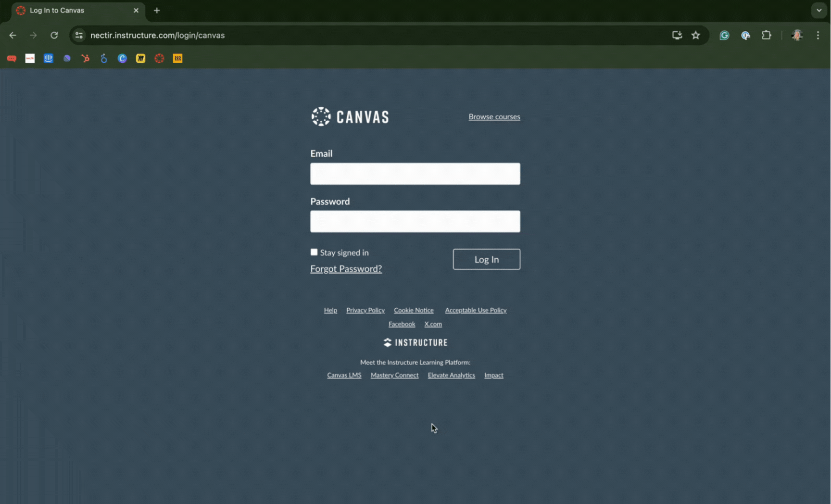Open the Forgot Password link

click(346, 268)
